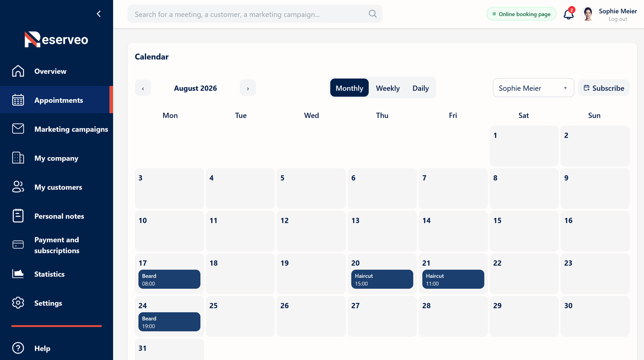This screenshot has width=644, height=360.
Task: Collapse the sidebar with the back chevron
Action: tap(99, 14)
